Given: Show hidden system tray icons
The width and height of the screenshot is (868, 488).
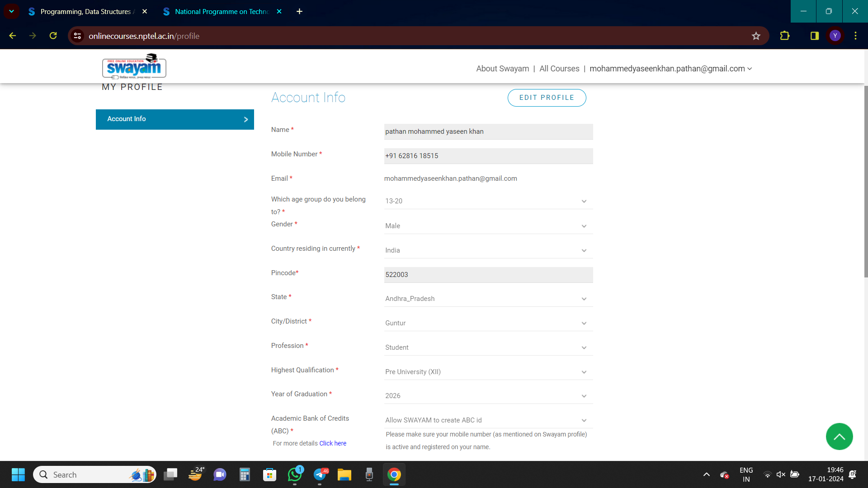Looking at the screenshot, I should tap(706, 474).
